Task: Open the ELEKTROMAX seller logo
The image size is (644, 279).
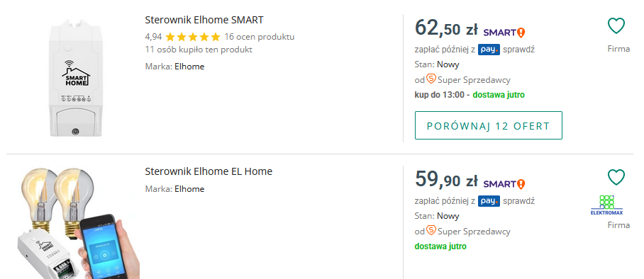Action: click(606, 205)
